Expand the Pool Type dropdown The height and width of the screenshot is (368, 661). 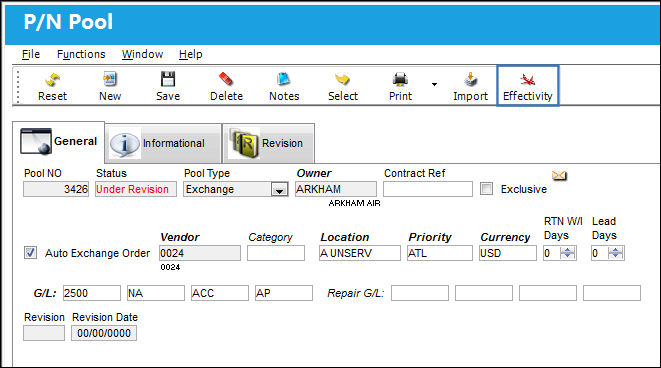(279, 190)
